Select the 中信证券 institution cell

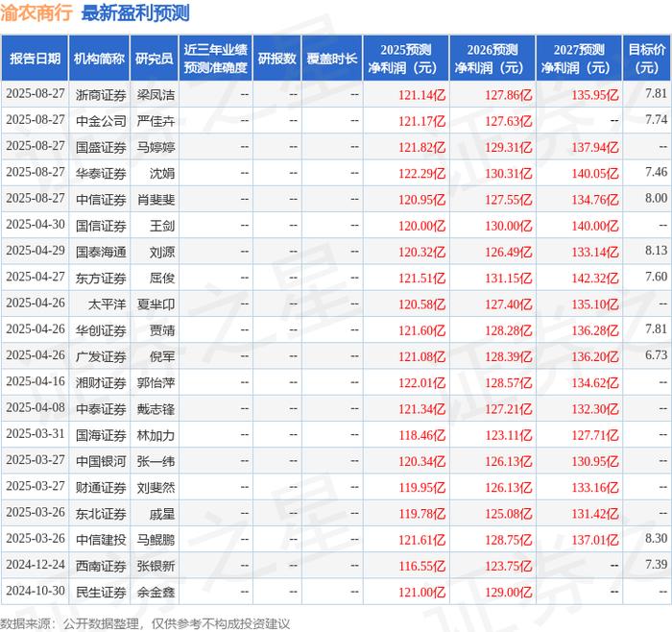click(101, 200)
